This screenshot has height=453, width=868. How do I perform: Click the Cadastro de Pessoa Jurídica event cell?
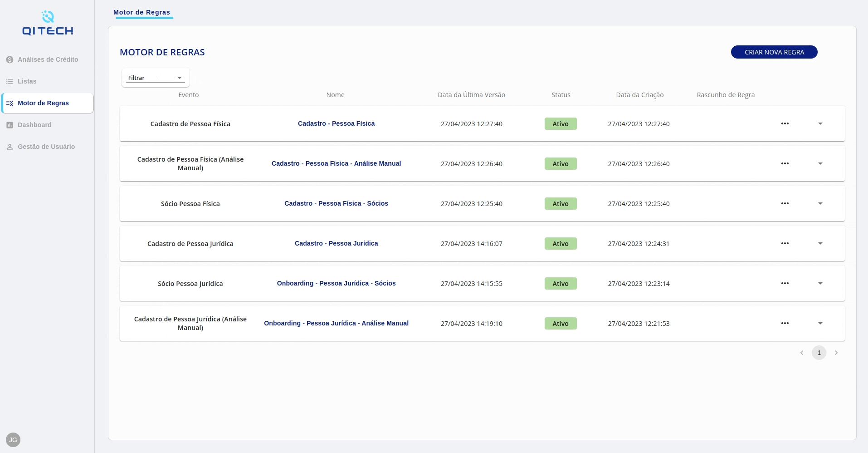[x=190, y=244]
